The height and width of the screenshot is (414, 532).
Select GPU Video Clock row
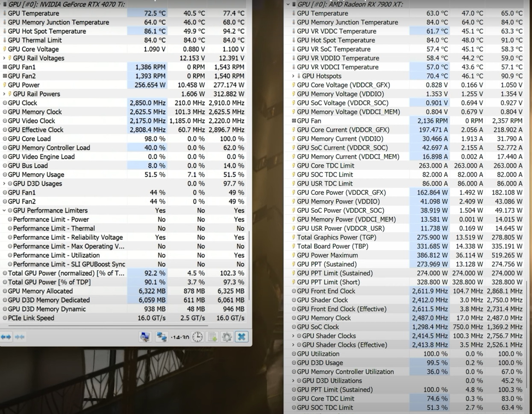click(x=124, y=121)
